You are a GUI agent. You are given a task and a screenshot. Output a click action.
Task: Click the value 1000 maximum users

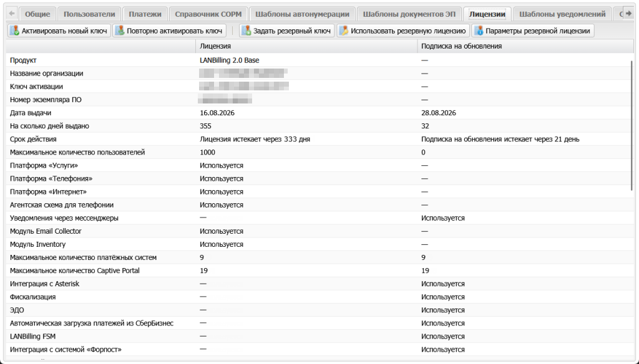click(x=207, y=152)
